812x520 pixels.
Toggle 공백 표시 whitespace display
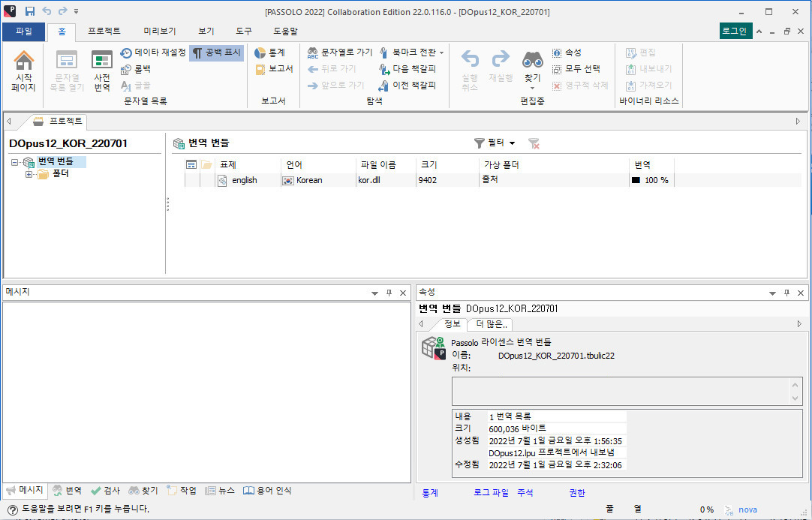[x=216, y=53]
